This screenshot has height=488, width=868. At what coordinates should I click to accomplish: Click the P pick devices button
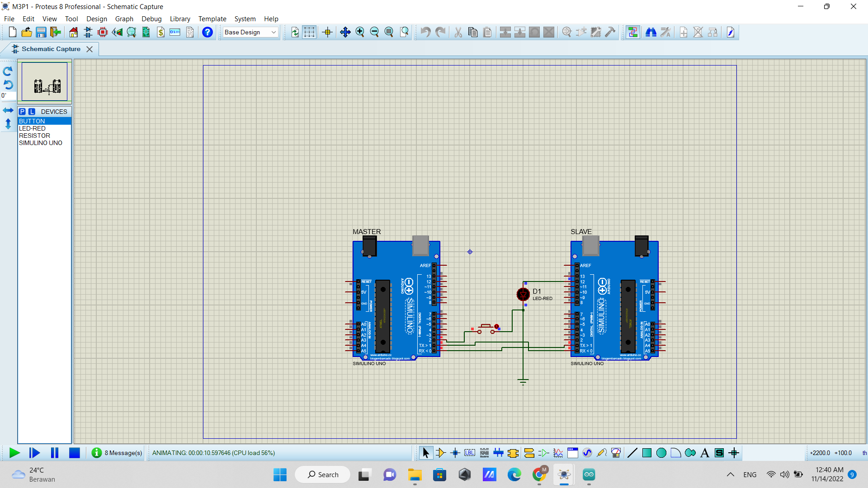22,112
